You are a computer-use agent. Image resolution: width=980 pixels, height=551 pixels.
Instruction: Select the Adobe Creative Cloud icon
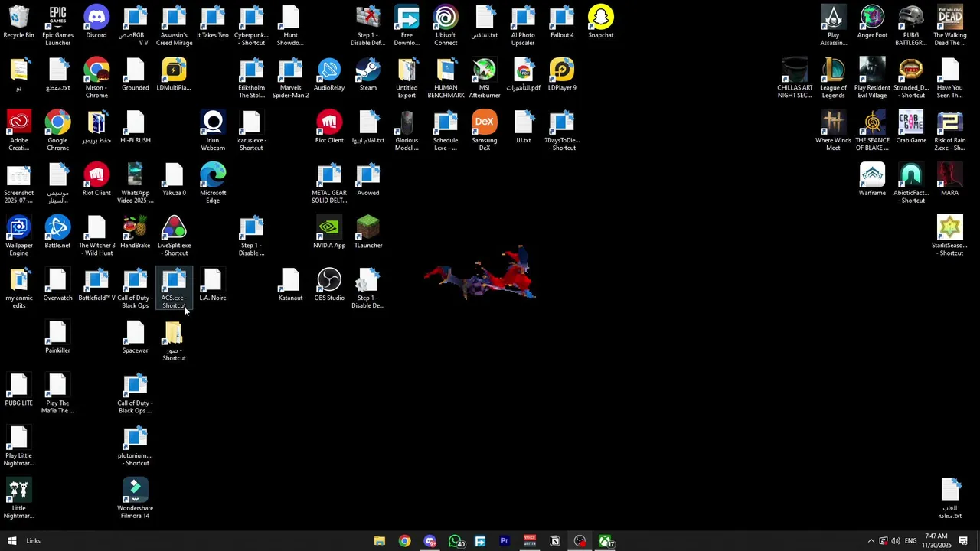pyautogui.click(x=19, y=131)
